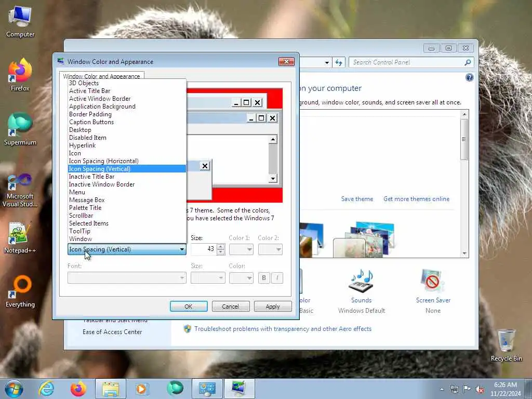Select Inactive Window Border option
532x399 pixels.
tap(127, 184)
